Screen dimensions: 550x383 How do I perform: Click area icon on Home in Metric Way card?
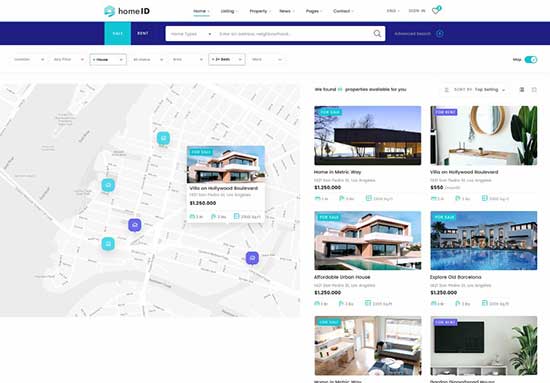click(x=369, y=198)
